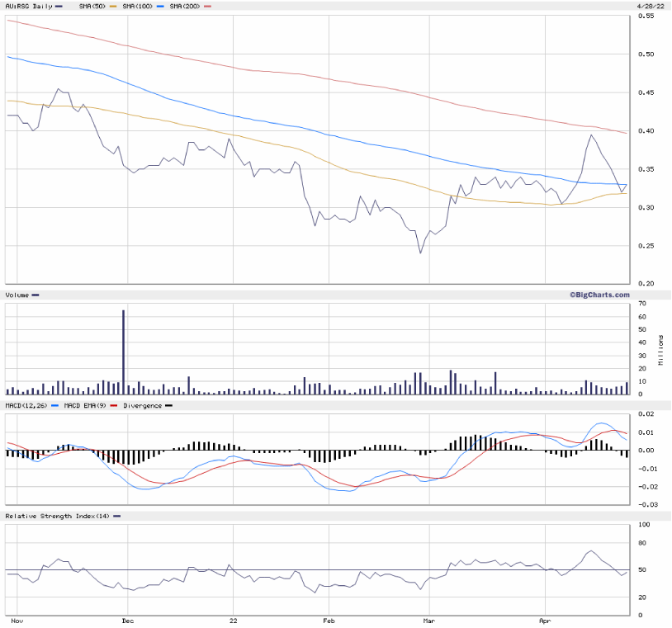This screenshot has height=628, width=672.
Task: Click the blue SMA(100) color swatch
Action: pos(161,7)
